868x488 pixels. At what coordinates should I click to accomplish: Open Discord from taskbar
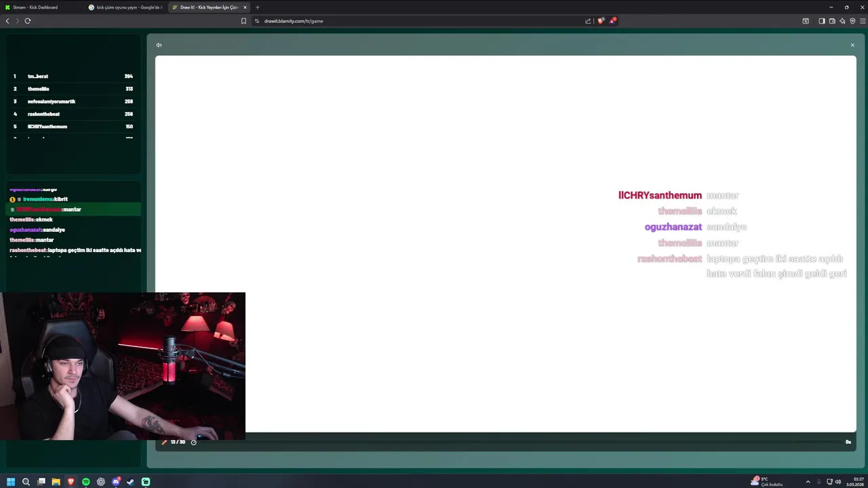pyautogui.click(x=116, y=482)
